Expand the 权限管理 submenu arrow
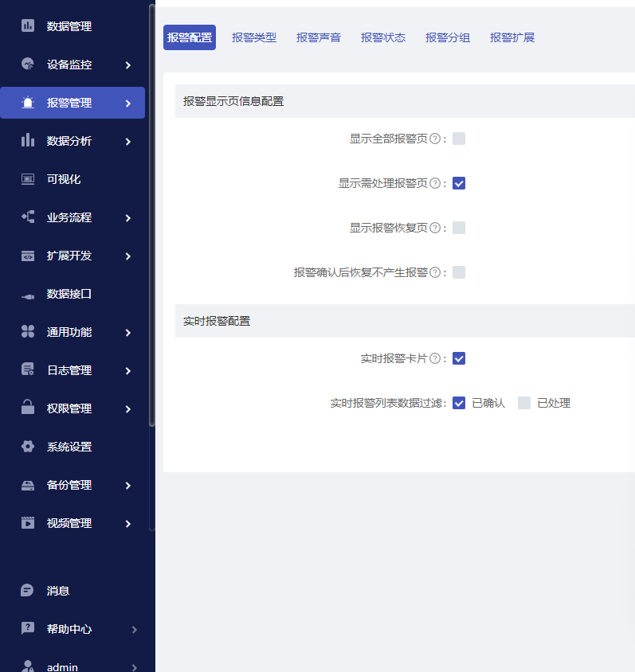The image size is (635, 672). tap(127, 409)
